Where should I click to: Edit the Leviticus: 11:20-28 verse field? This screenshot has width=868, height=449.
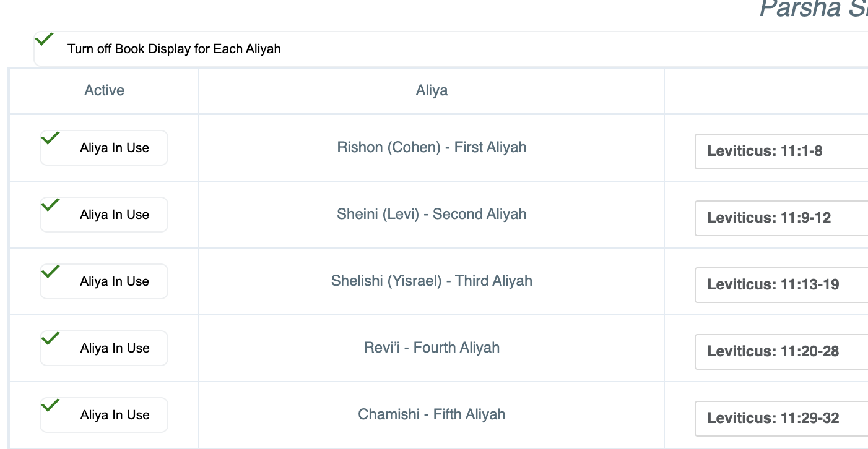(x=781, y=351)
